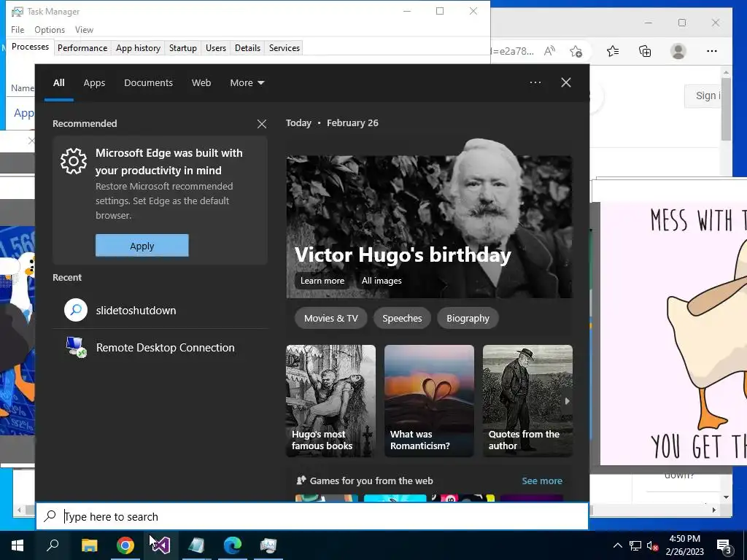Open Microsoft Edge from the taskbar
The height and width of the screenshot is (560, 747).
click(x=233, y=545)
